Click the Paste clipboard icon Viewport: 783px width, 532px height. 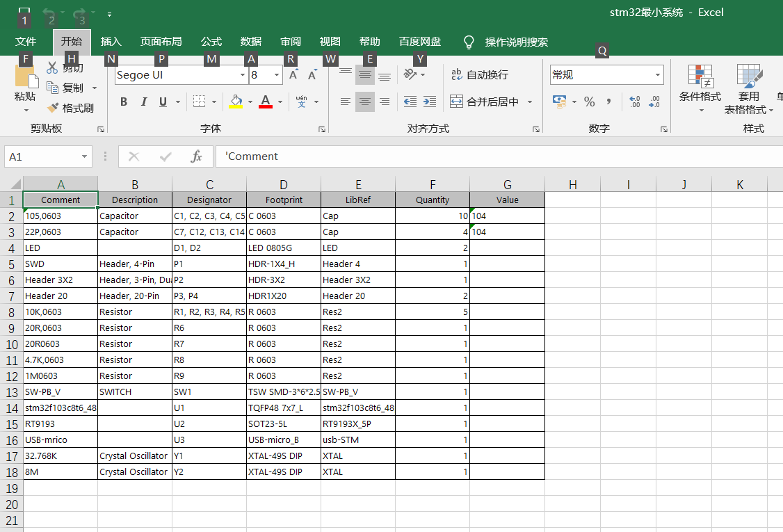(26, 76)
